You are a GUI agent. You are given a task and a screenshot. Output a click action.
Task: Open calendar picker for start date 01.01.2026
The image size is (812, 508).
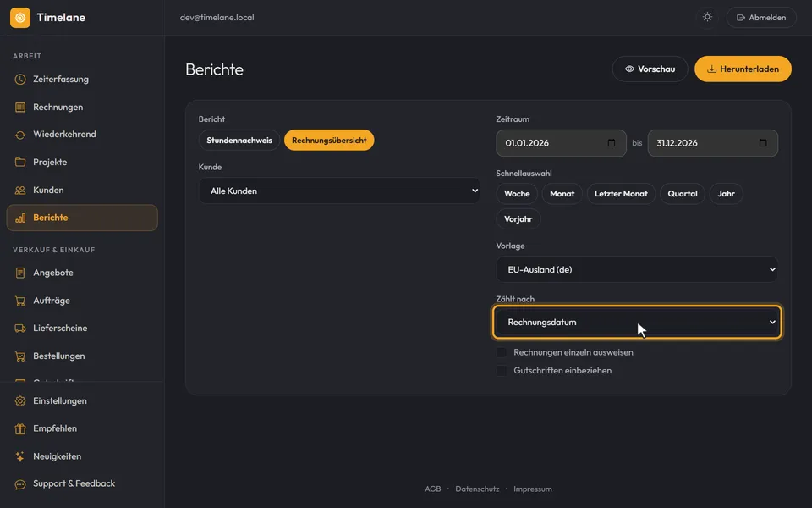[611, 143]
